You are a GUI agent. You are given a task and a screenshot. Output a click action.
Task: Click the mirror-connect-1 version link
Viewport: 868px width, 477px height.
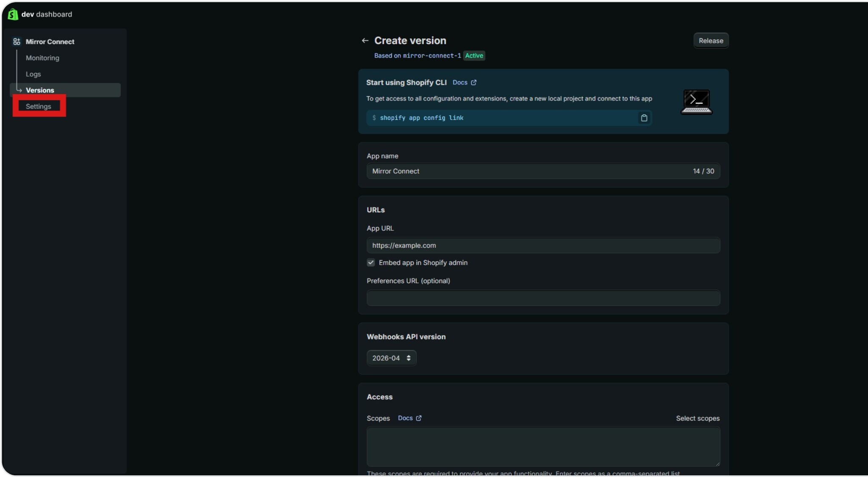coord(432,55)
